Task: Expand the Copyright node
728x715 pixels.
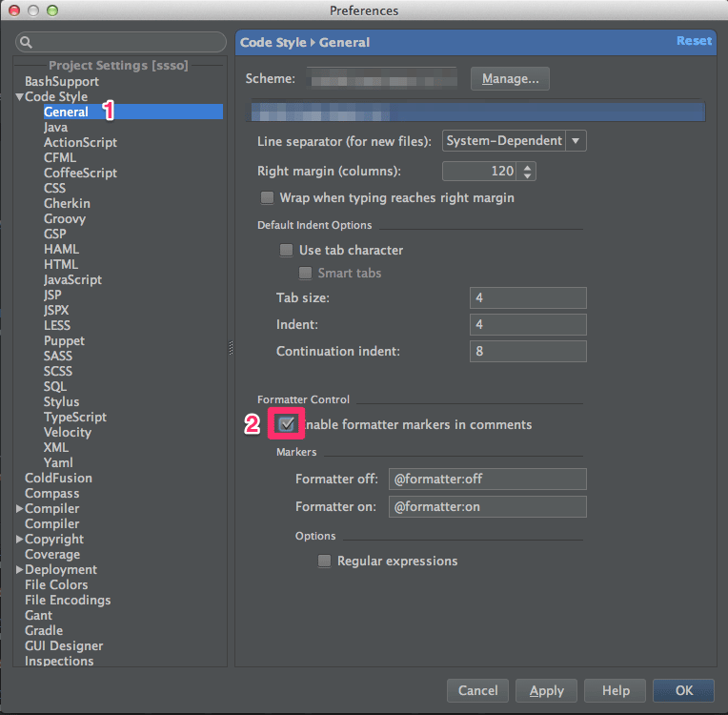Action: (19, 539)
